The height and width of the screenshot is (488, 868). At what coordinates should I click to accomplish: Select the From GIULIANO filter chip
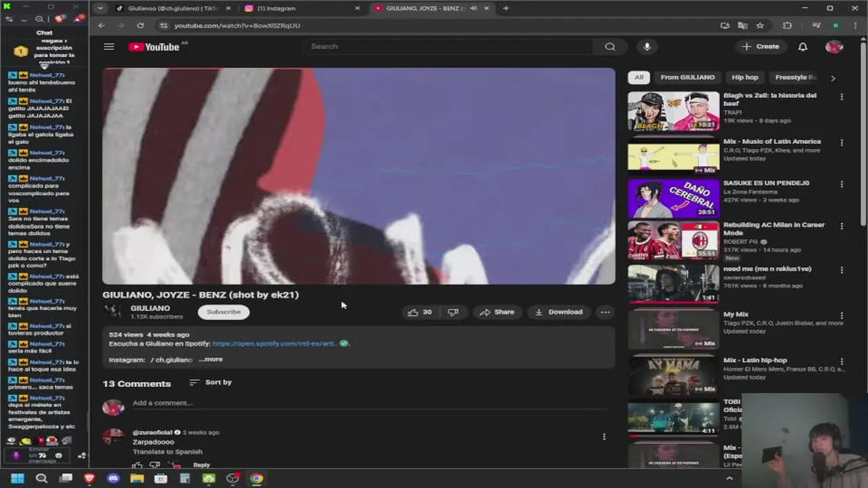(x=688, y=77)
